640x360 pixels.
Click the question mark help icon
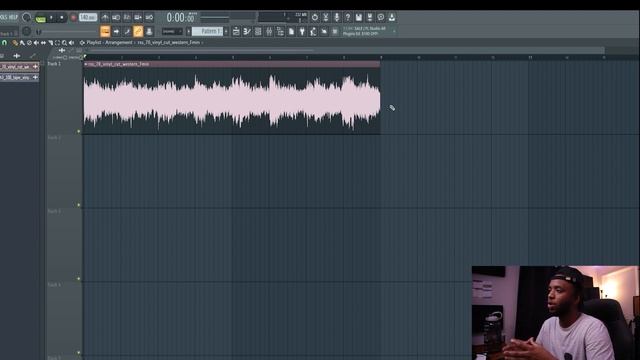348,17
